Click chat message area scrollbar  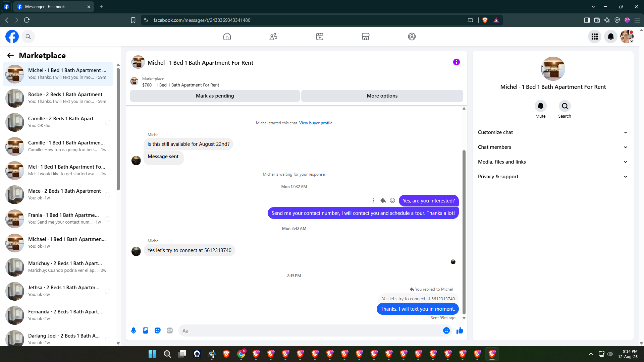click(464, 232)
